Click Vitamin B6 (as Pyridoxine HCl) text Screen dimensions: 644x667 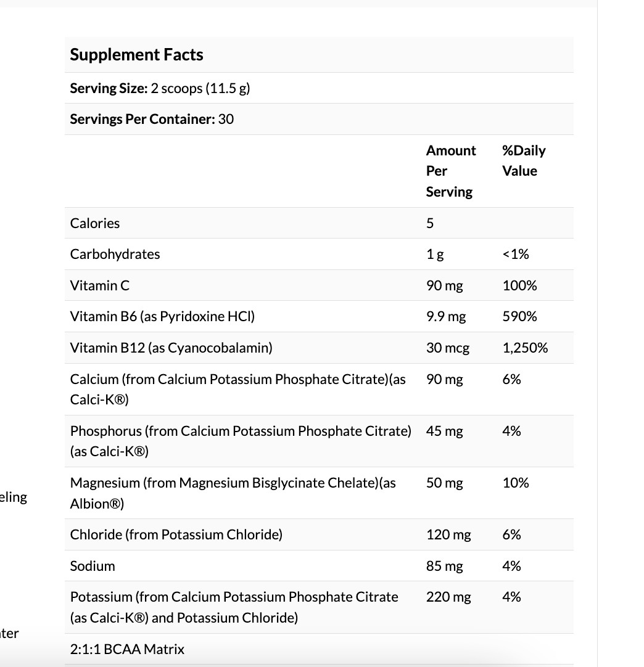pos(162,316)
